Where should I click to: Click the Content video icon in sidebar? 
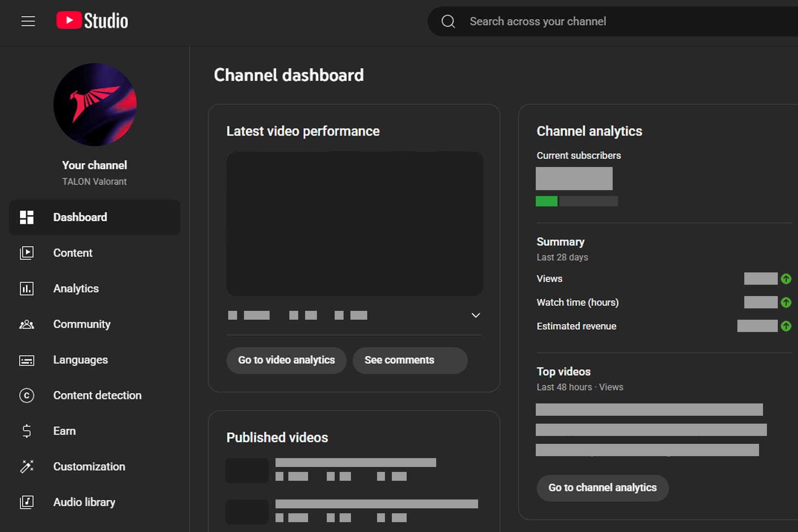tap(27, 253)
